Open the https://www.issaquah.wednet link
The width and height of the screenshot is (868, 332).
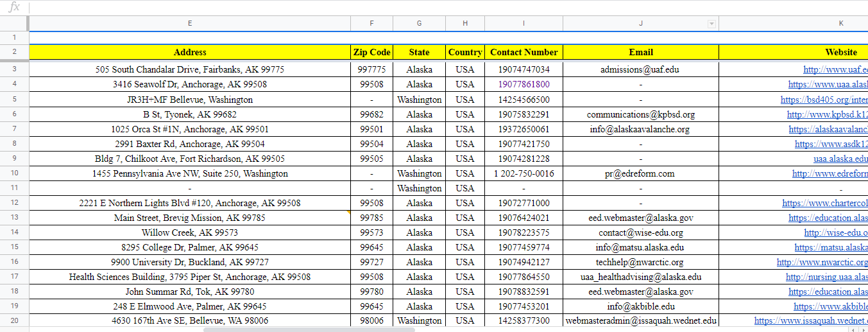(x=811, y=320)
